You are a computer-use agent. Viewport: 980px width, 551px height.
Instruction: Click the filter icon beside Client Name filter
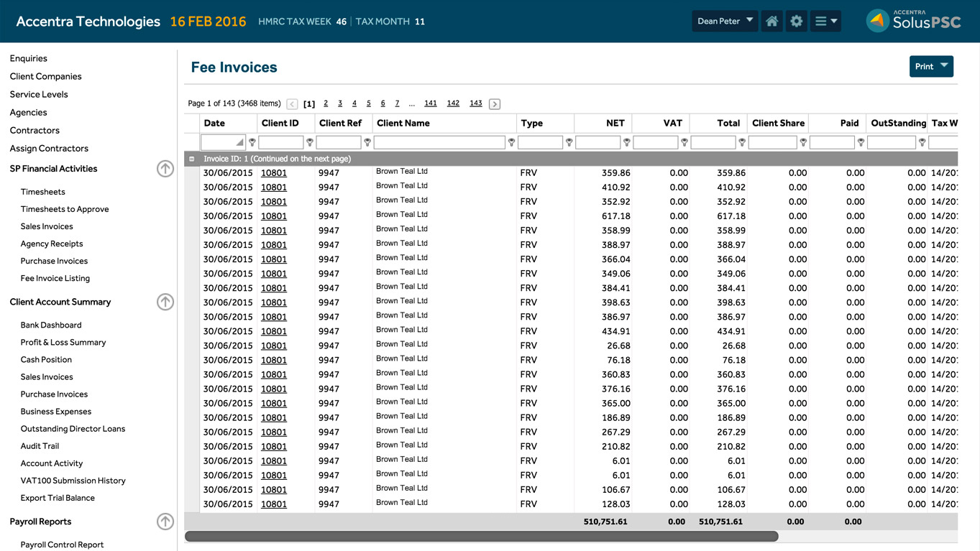pos(511,143)
